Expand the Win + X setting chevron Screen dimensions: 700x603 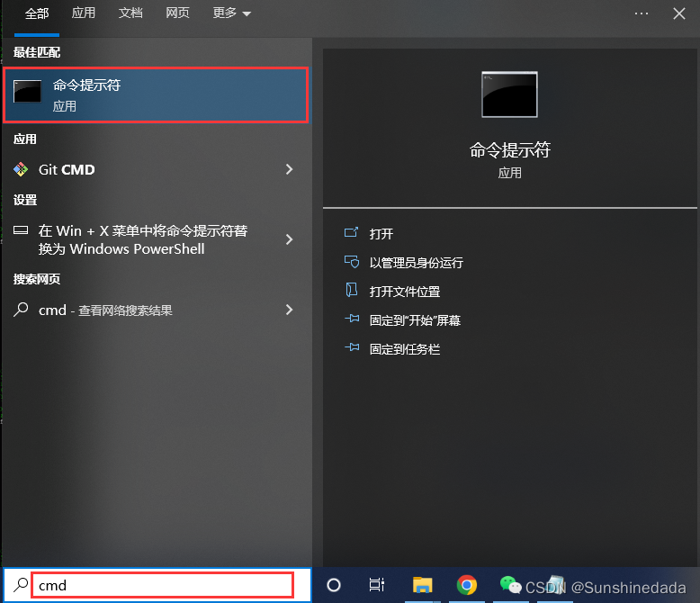[290, 240]
